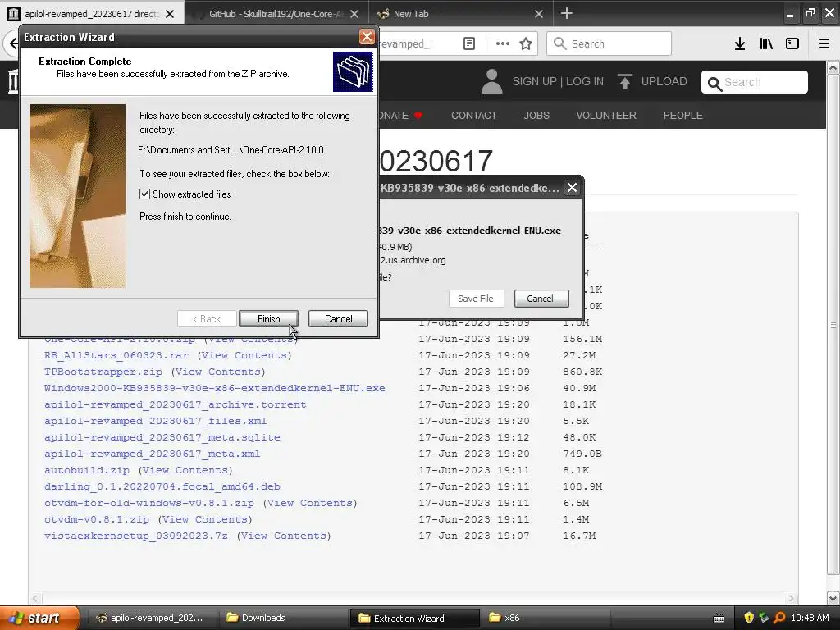
Task: Select the apilol-revamped_20230617 directory tab
Action: pos(92,14)
